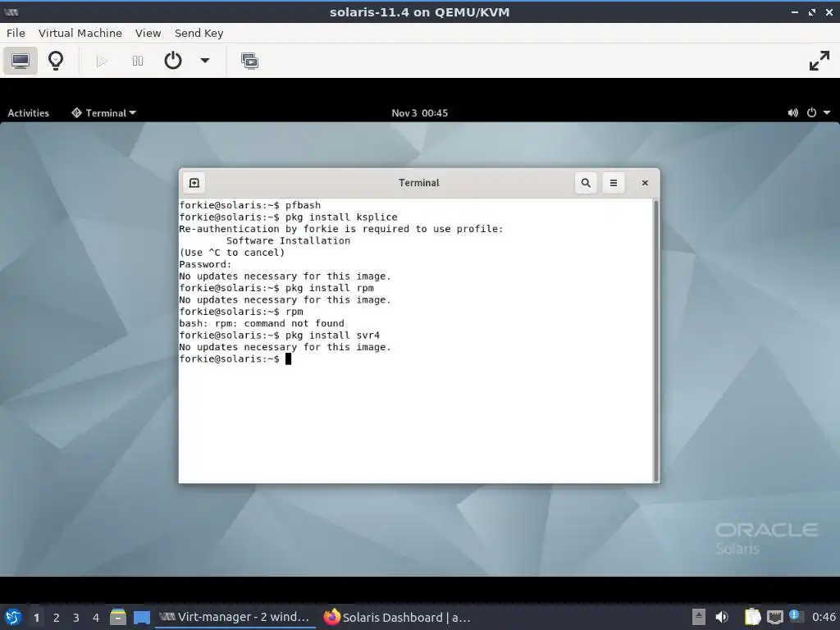
Task: Select the Solaris Dashboard Firefox taskbar entry
Action: [x=398, y=617]
